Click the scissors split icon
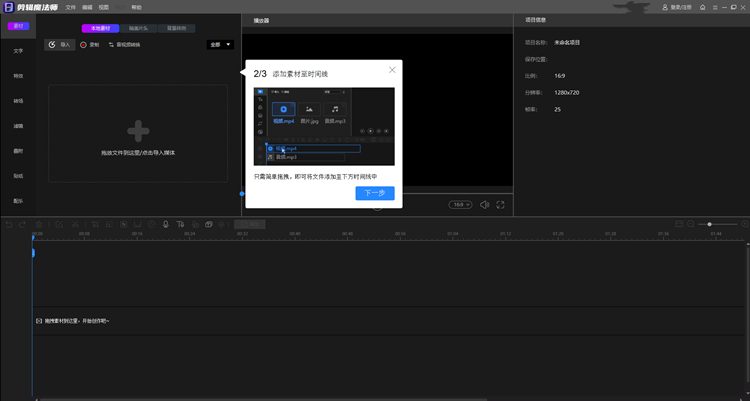750x401 pixels. [75, 224]
